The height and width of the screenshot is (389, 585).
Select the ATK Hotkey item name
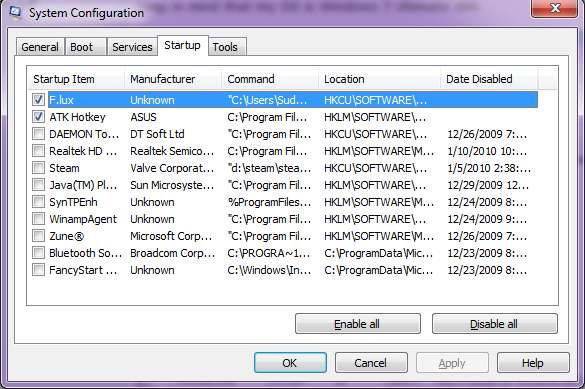click(78, 117)
